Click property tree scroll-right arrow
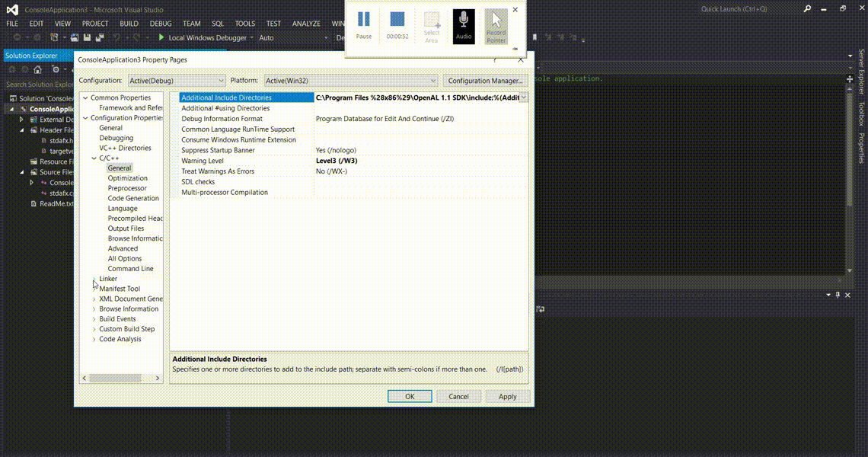 (157, 379)
